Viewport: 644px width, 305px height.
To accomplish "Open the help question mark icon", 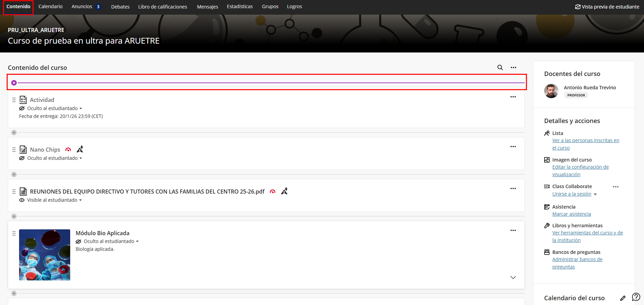I will (x=636, y=297).
